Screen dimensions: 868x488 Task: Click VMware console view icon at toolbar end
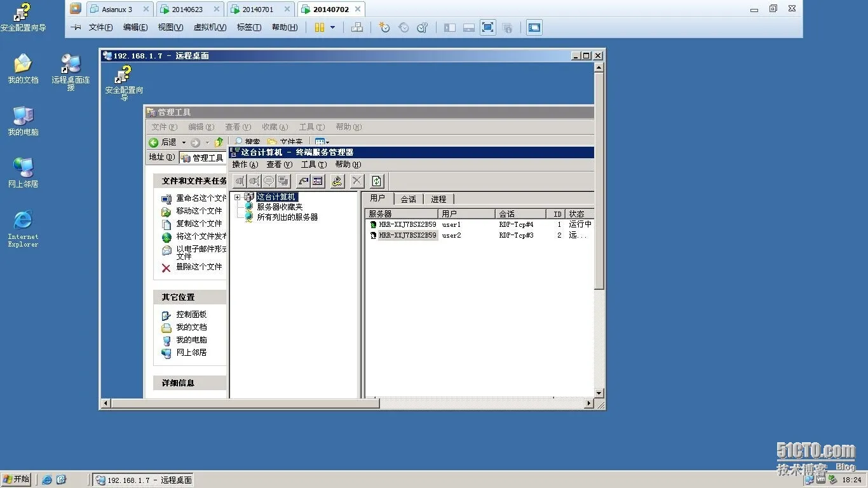[x=534, y=27]
